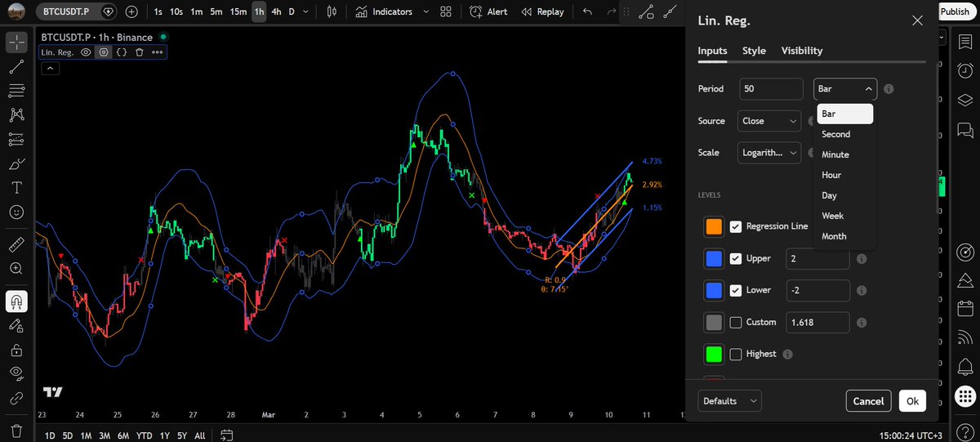Viewport: 980px width, 442px height.
Task: Click the link drawings icon in sidebar
Action: [16, 398]
